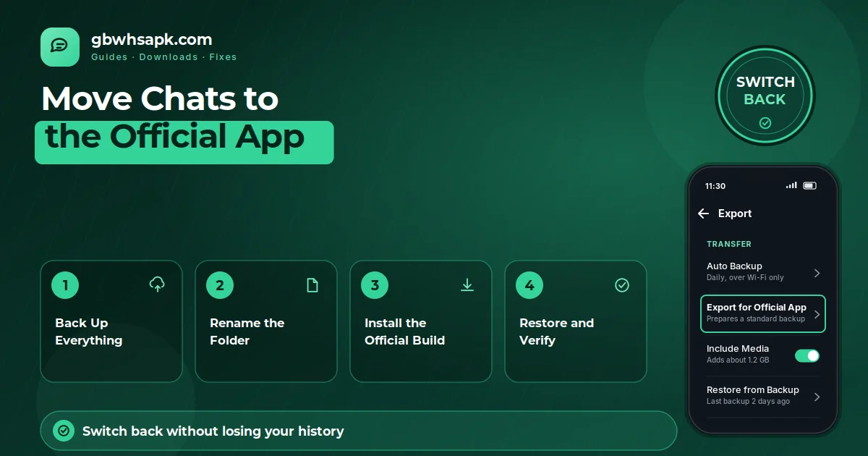Click Switch back without losing your history banner
The image size is (868, 456).
[x=359, y=431]
